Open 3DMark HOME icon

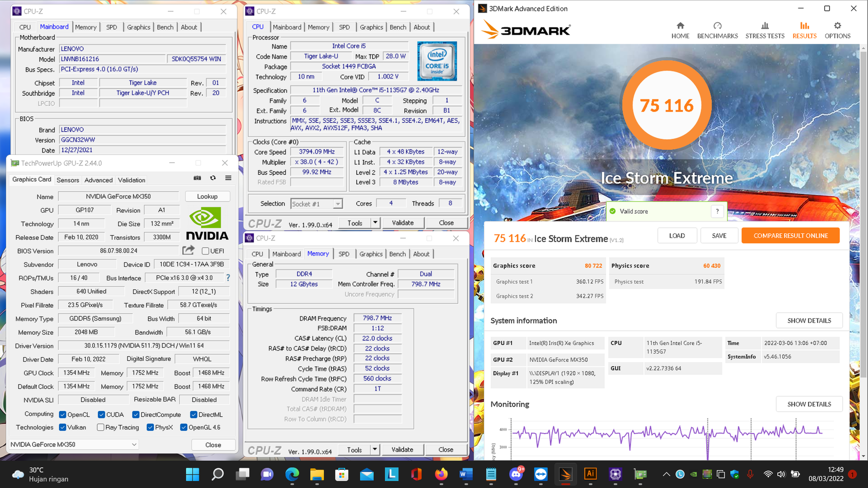tap(680, 30)
